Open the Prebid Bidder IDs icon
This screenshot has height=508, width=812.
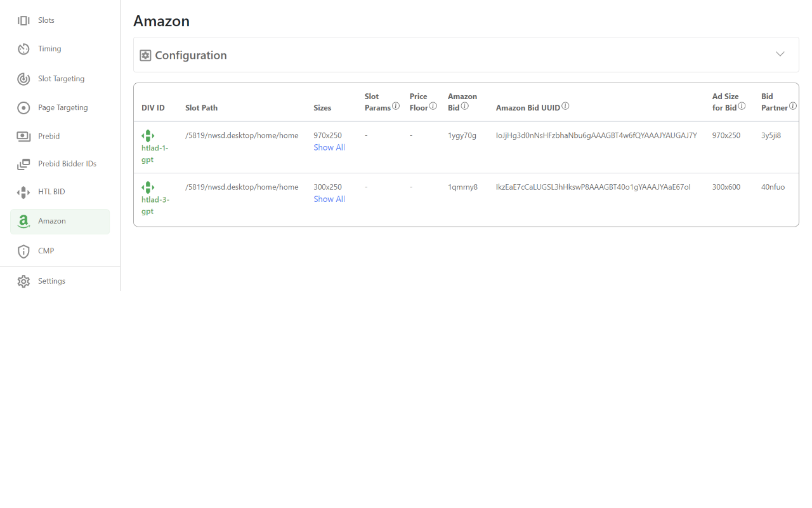23,164
